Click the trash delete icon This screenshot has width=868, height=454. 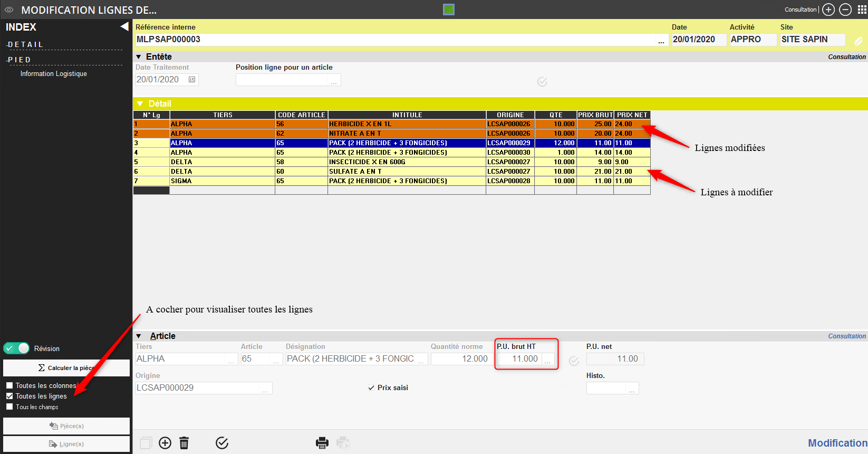(x=184, y=443)
